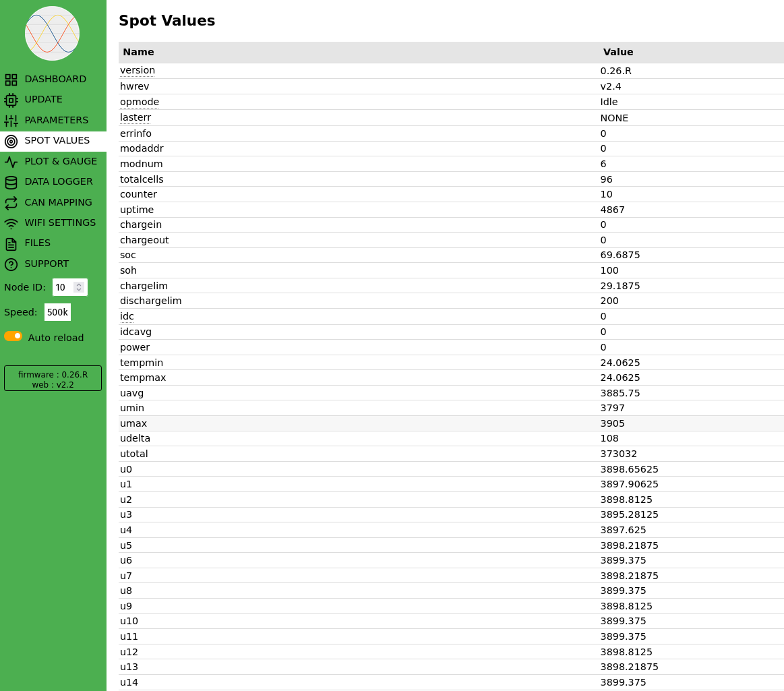
Task: Click the Support question mark icon
Action: tap(11, 264)
